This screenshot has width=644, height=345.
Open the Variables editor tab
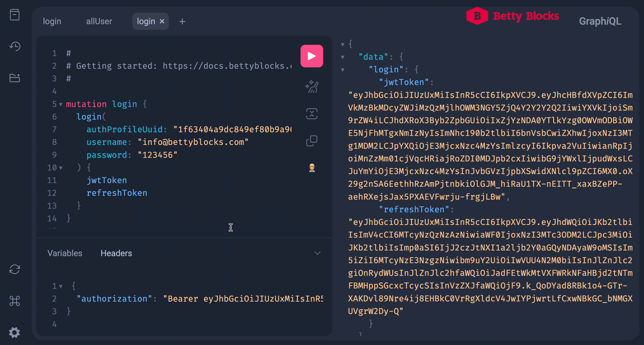coord(65,253)
